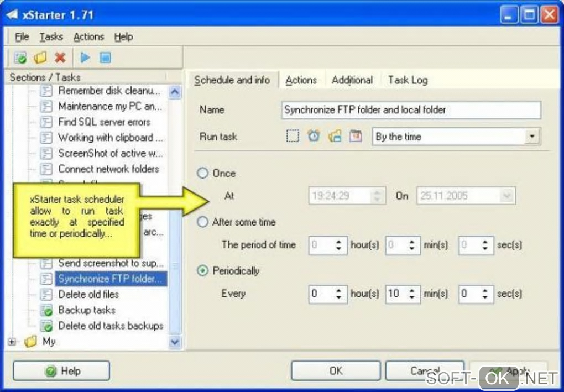
Task: Switch to the Schedule and info tab
Action: 232,80
